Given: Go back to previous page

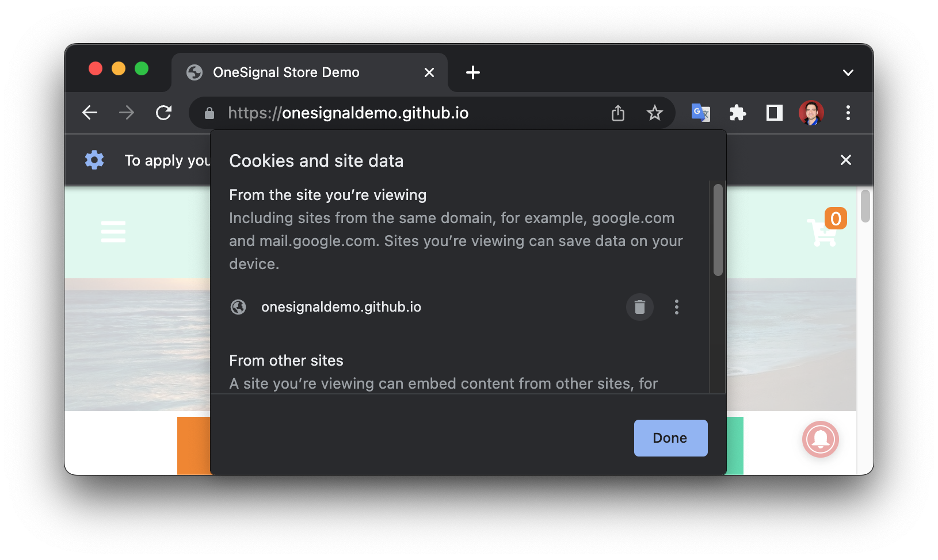Looking at the screenshot, I should [90, 113].
